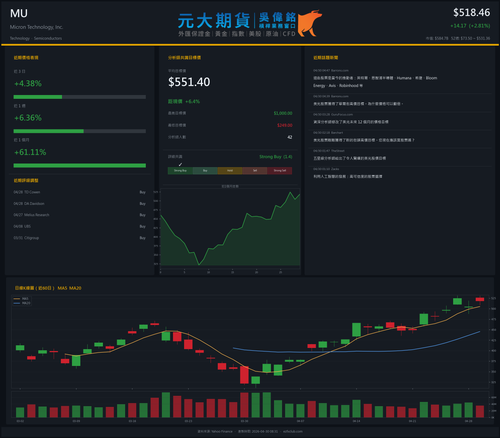Click the 元大期貨 banner title
The height and width of the screenshot is (438, 500).
click(x=214, y=21)
